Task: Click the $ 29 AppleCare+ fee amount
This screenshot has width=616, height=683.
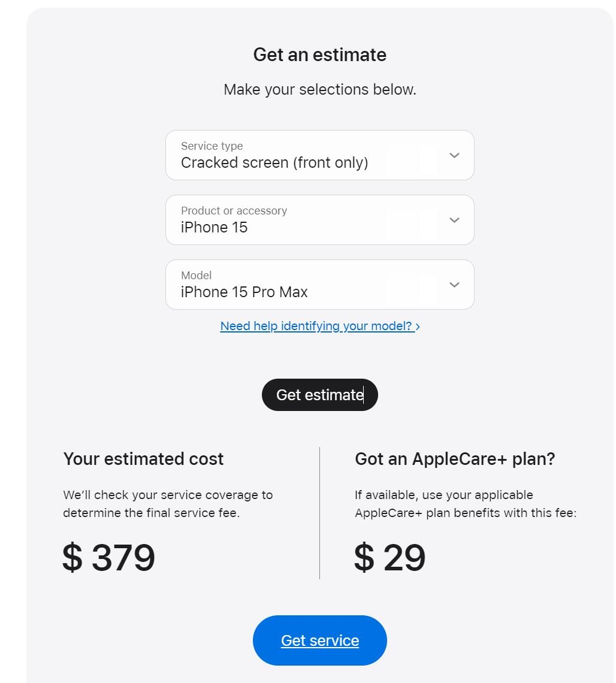Action: [x=390, y=558]
